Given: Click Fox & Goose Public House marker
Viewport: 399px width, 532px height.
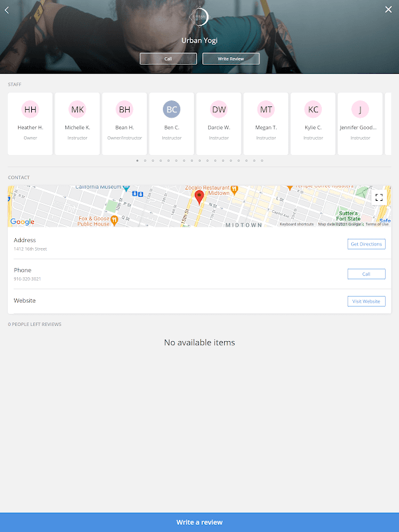Looking at the screenshot, I should coord(114,221).
